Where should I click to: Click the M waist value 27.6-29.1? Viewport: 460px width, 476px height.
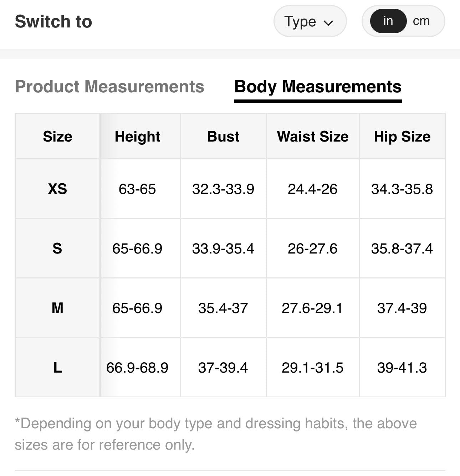coord(312,308)
